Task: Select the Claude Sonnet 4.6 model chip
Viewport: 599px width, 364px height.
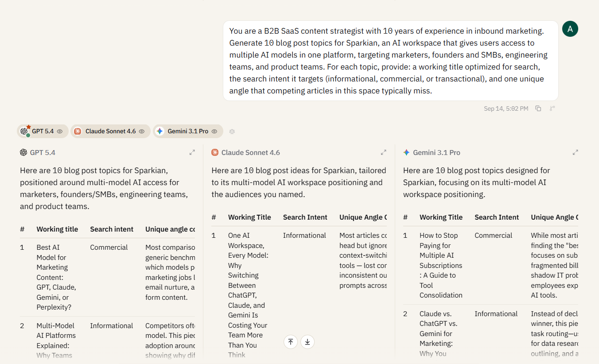Action: point(110,132)
